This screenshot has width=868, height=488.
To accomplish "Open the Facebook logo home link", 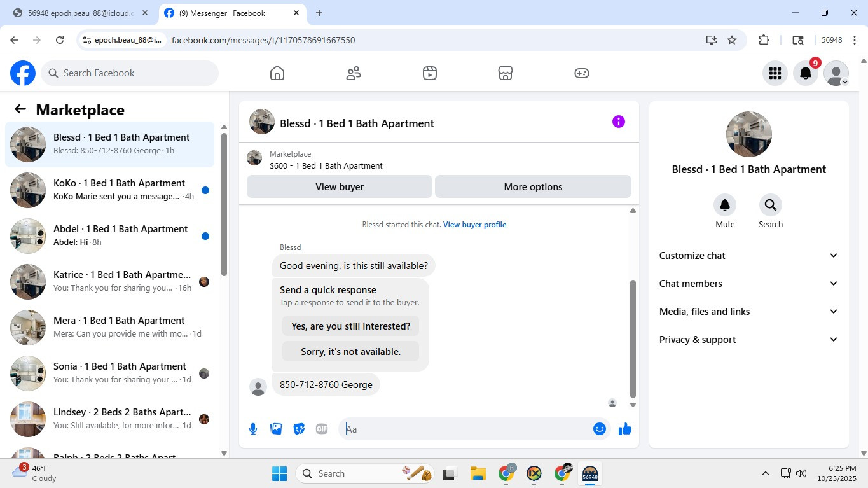I will pyautogui.click(x=23, y=73).
